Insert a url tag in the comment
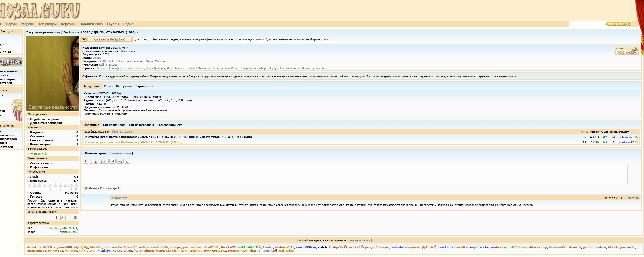The image size is (644, 257). click(x=112, y=161)
